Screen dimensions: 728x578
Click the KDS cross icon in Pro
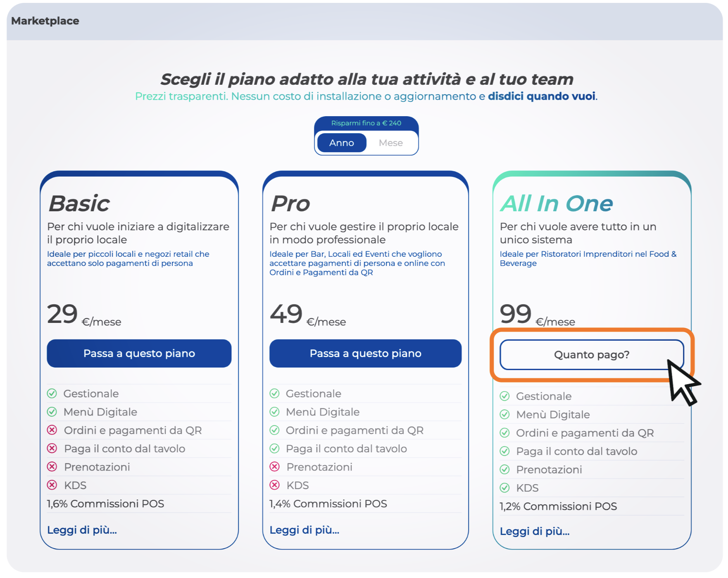click(x=275, y=485)
